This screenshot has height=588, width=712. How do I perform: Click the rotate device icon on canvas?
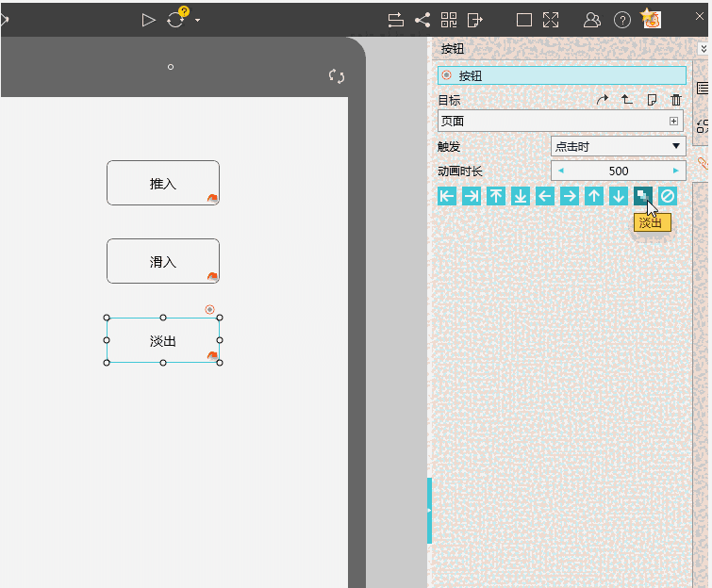(x=337, y=76)
